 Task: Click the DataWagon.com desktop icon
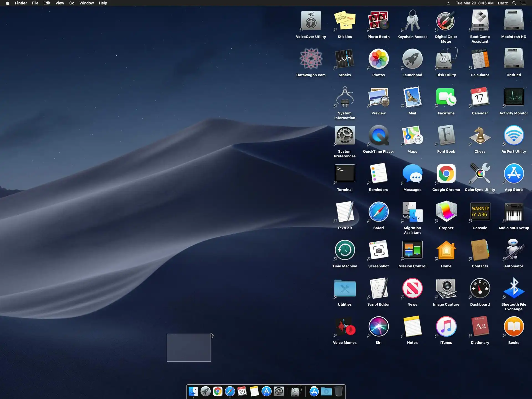point(311,59)
